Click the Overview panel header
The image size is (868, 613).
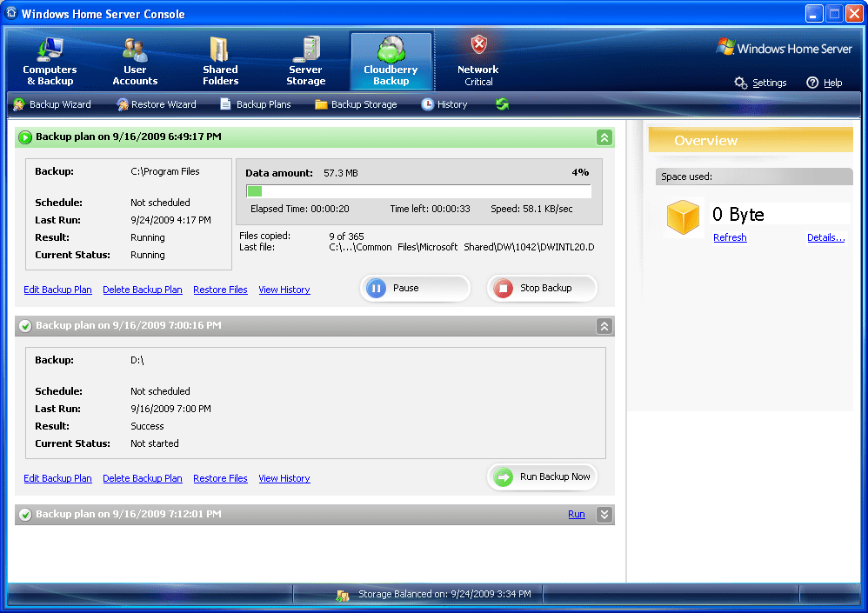(751, 140)
